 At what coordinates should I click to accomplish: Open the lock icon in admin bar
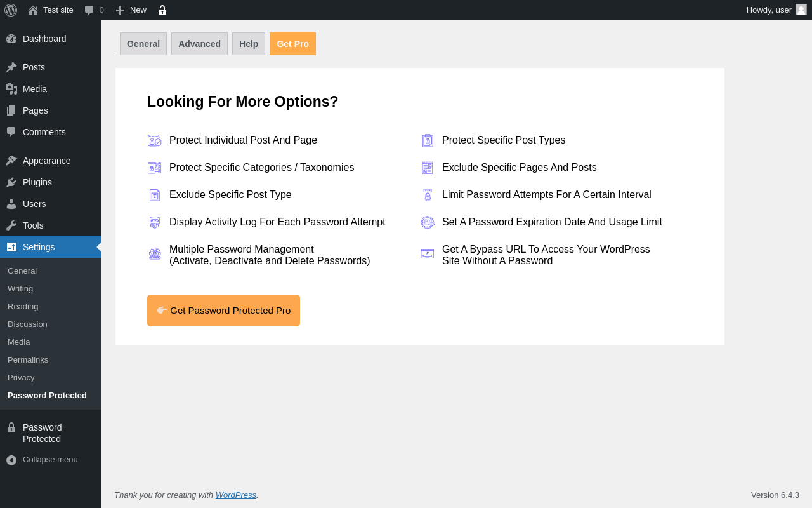point(162,10)
